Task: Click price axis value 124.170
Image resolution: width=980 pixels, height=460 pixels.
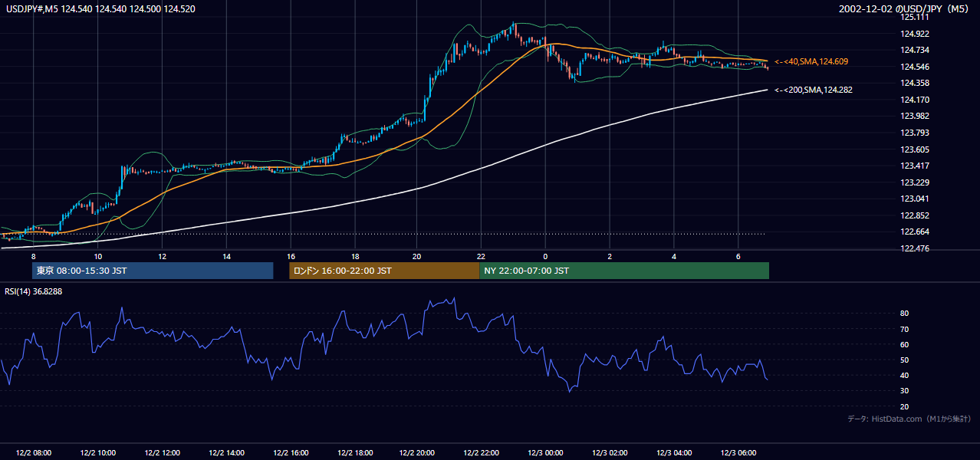Action: click(914, 100)
